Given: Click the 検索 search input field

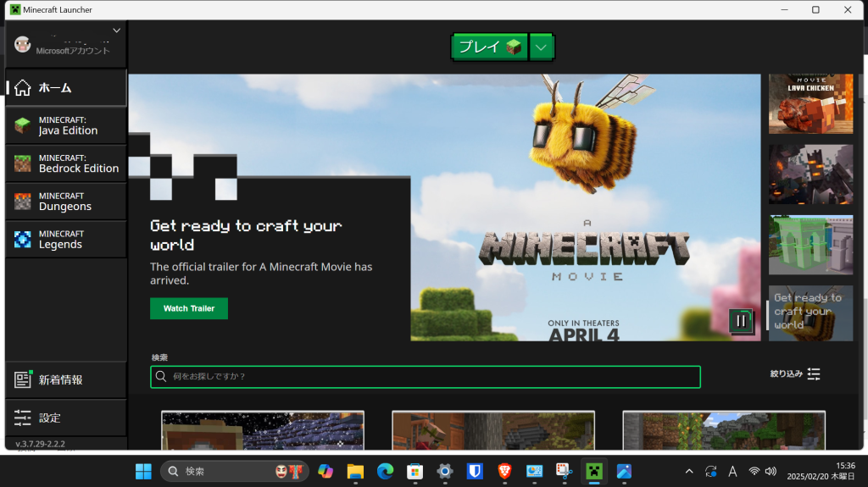Looking at the screenshot, I should pos(426,376).
